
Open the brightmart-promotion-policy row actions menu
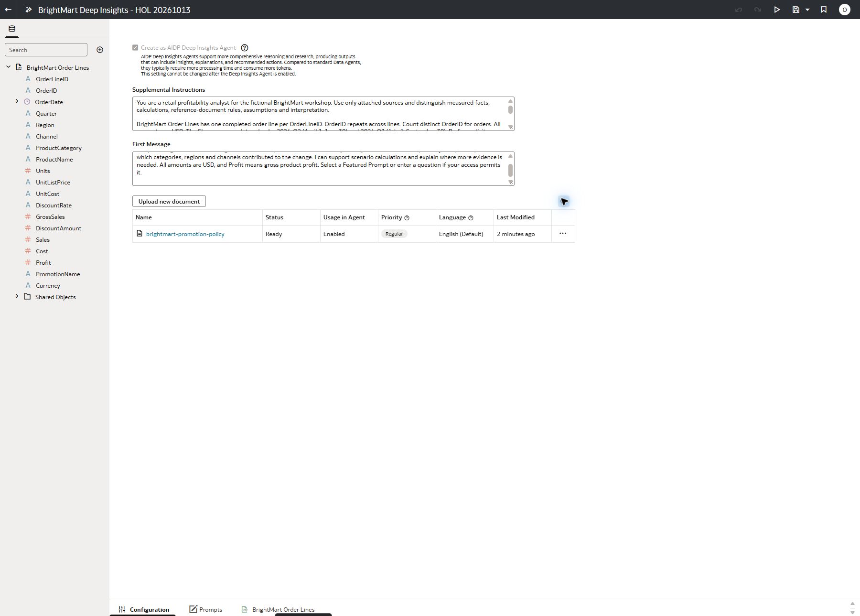click(x=563, y=234)
